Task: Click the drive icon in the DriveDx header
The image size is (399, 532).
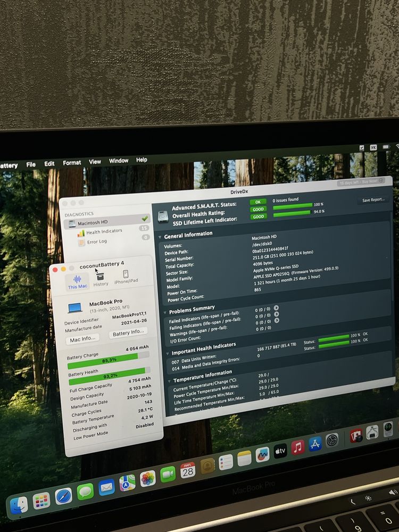Action: pos(163,217)
